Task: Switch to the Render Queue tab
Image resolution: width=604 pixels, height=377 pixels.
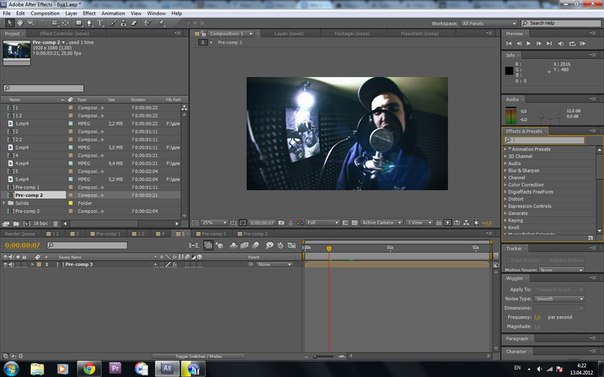Action: [20, 234]
